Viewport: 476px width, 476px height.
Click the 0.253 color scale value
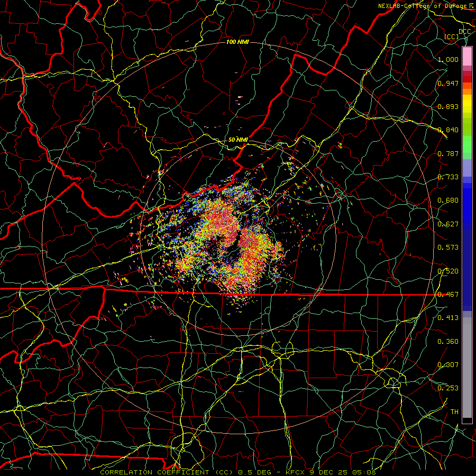[x=448, y=388]
